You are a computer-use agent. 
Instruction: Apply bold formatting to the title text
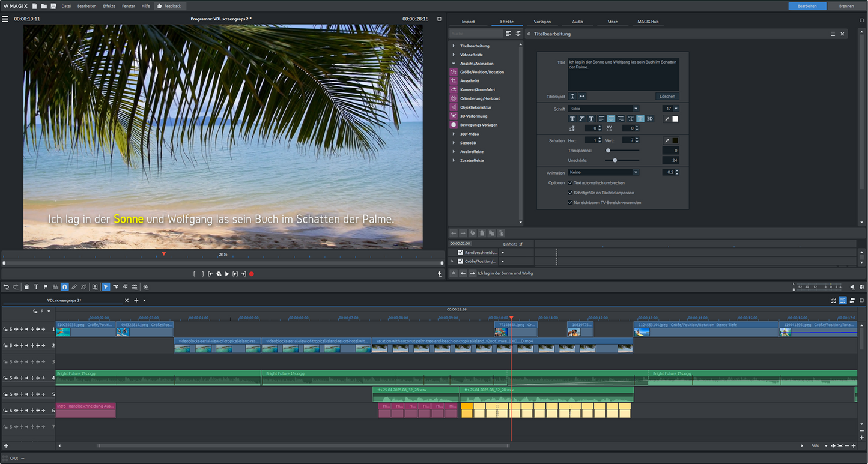pyautogui.click(x=572, y=119)
